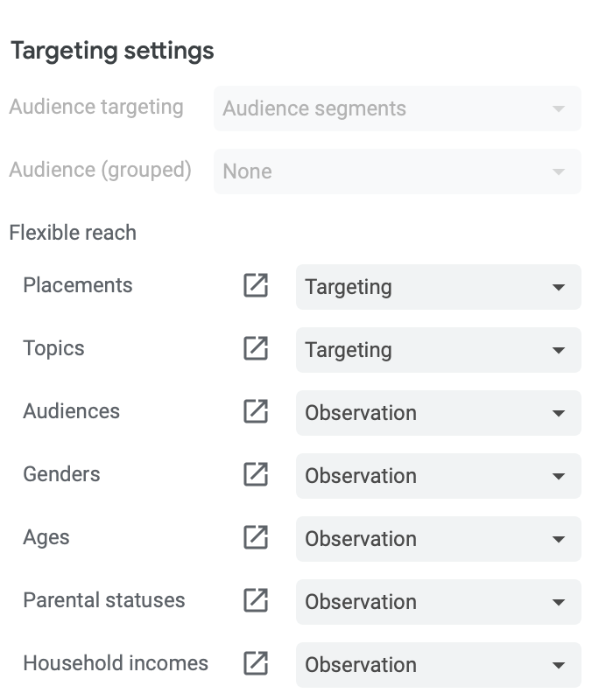Expand the Genders Observation dropdown

pyautogui.click(x=438, y=476)
